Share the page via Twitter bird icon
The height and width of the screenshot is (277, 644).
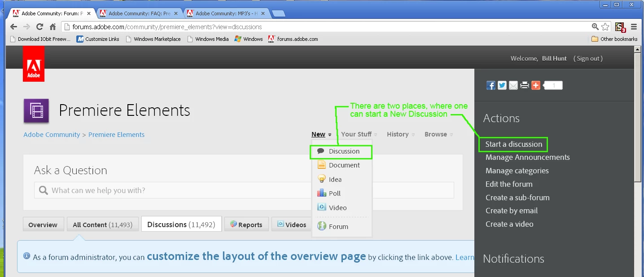tap(502, 85)
